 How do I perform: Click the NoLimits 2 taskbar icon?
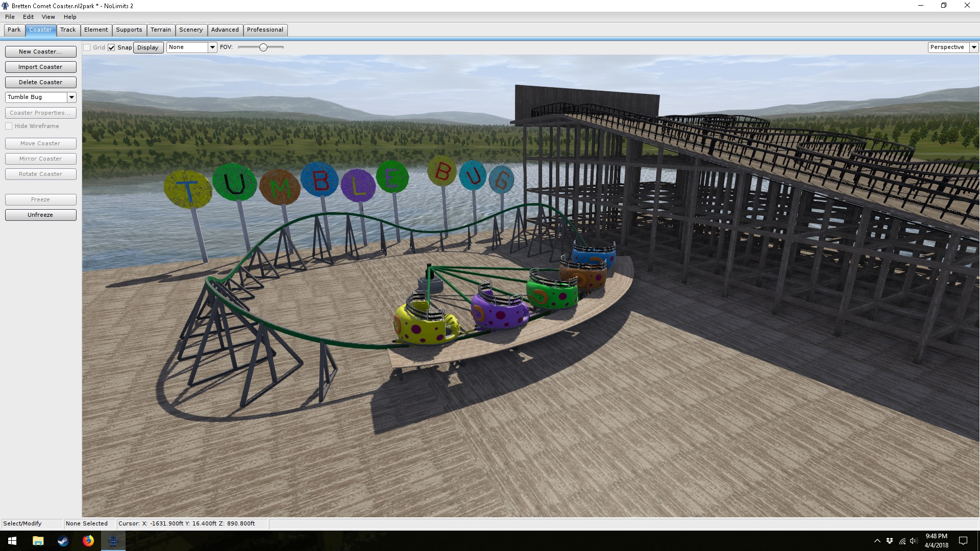[x=113, y=541]
